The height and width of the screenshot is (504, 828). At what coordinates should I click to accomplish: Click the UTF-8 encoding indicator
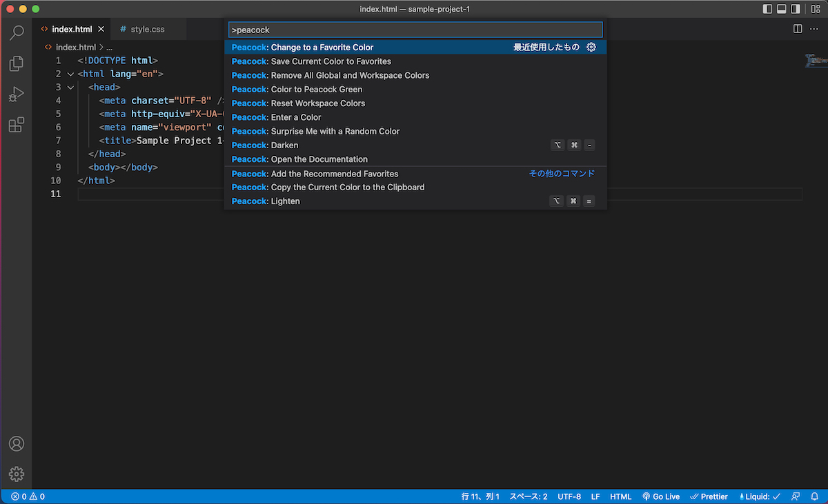(569, 496)
